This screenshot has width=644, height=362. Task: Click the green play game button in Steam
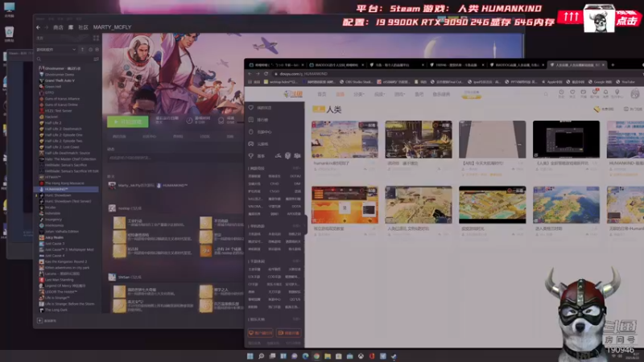coord(128,121)
